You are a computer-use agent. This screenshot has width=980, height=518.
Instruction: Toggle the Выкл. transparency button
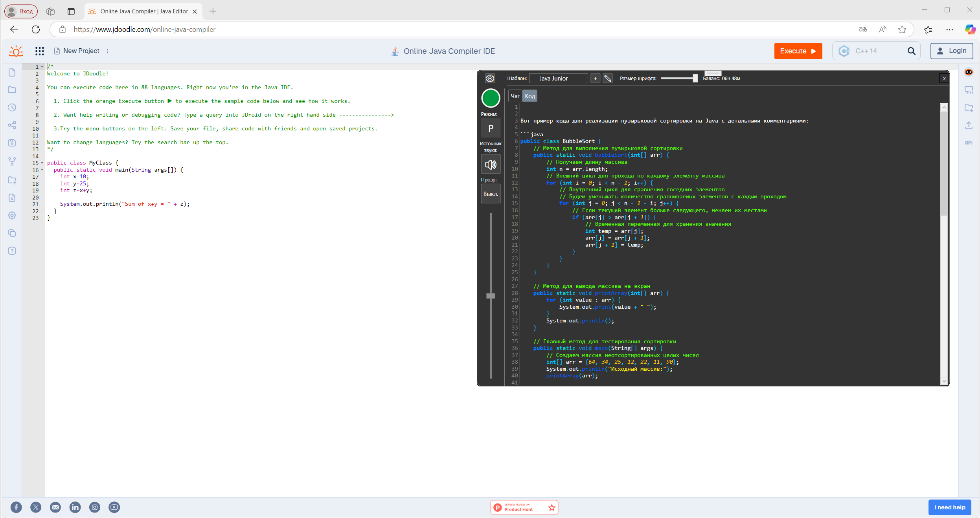(491, 194)
